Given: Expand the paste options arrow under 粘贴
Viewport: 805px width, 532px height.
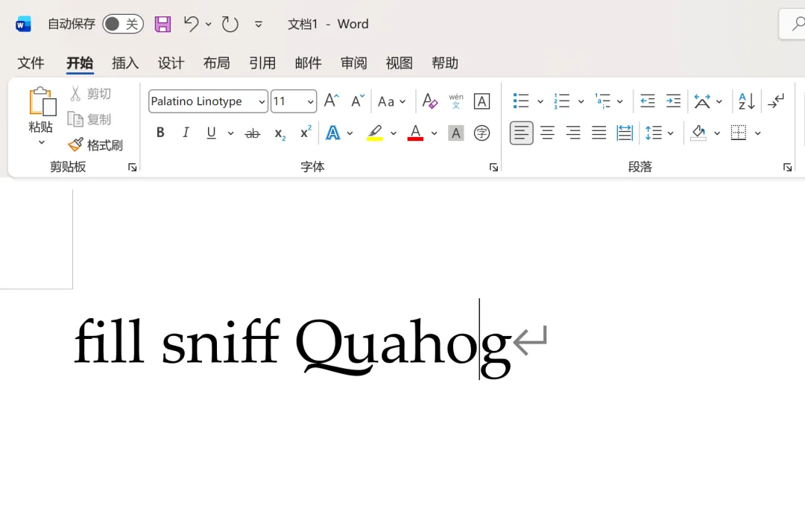Looking at the screenshot, I should (42, 142).
